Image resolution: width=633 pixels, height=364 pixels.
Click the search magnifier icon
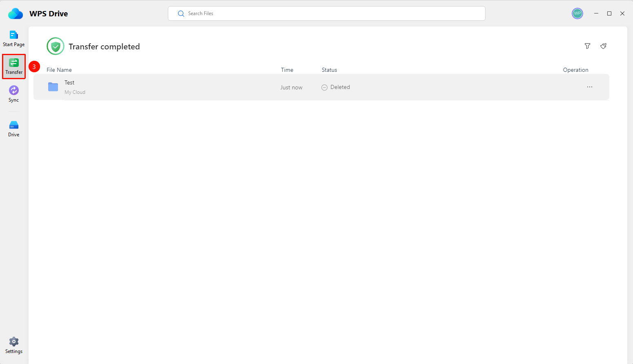tap(181, 13)
